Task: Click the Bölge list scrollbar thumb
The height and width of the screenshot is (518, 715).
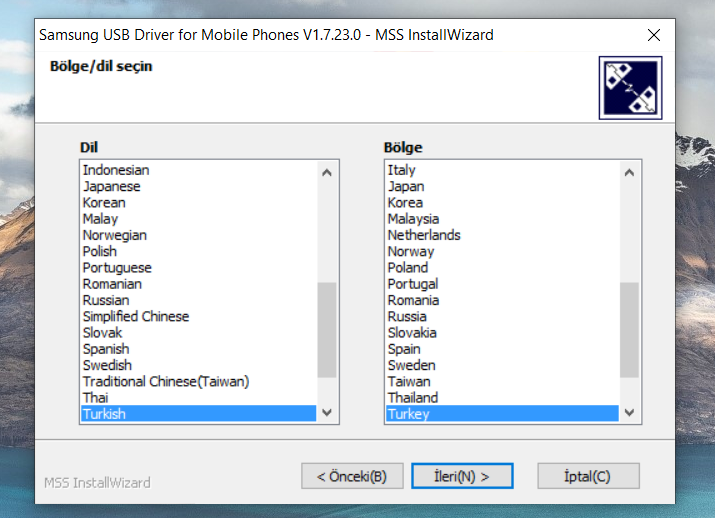Action: [629, 330]
